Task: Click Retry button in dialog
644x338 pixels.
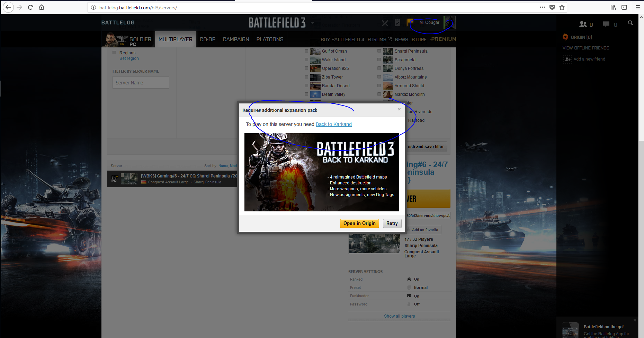Action: pos(392,223)
